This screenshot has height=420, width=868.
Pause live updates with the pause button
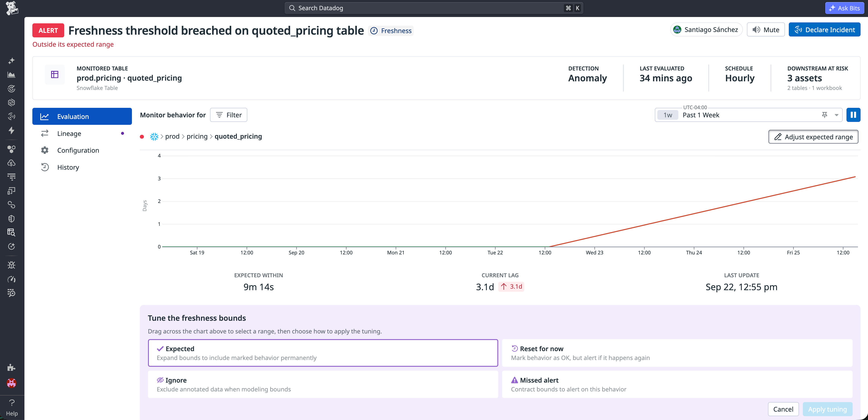pos(853,115)
